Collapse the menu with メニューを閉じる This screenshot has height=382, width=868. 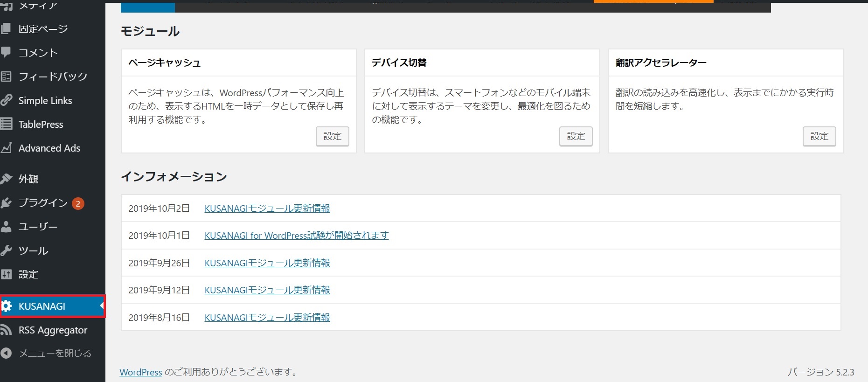54,354
